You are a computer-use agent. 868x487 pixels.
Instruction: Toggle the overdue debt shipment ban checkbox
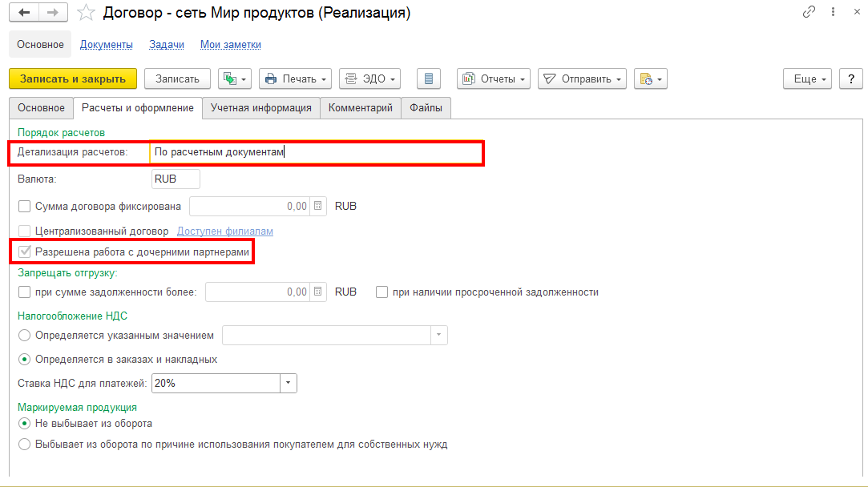382,292
